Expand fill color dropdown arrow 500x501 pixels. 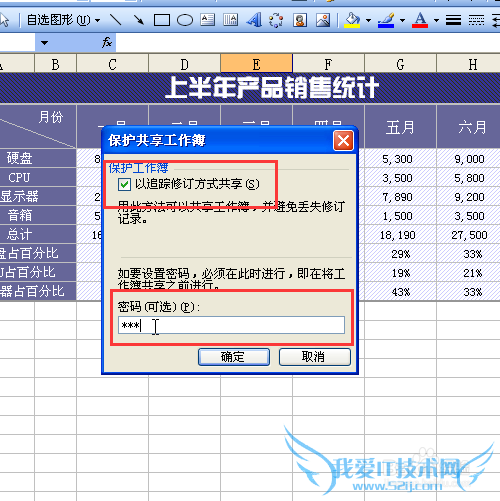click(368, 21)
